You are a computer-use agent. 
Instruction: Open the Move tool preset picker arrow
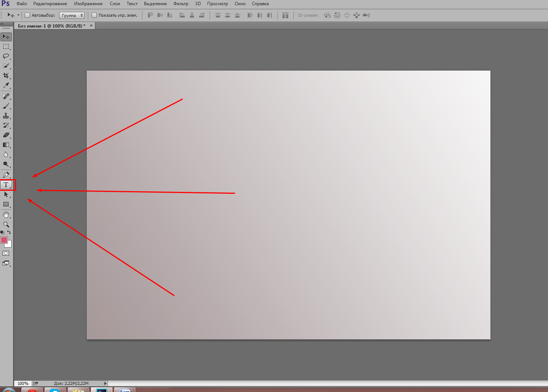click(18, 15)
